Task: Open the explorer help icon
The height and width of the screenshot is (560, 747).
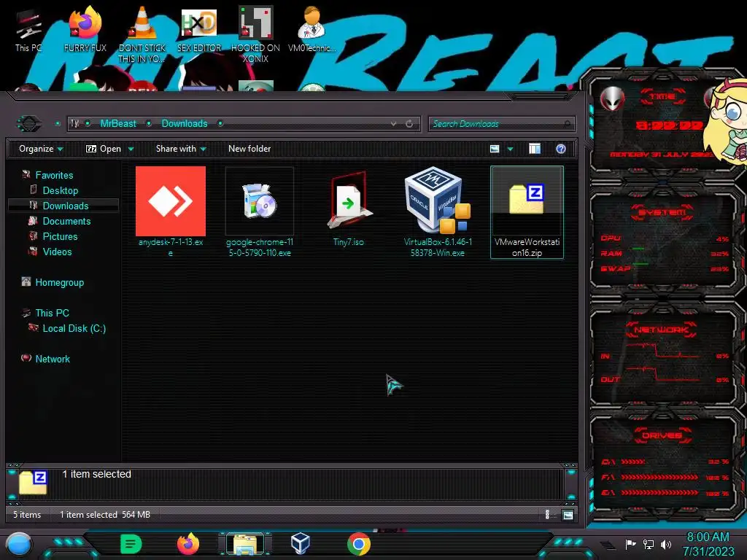Action: [561, 149]
